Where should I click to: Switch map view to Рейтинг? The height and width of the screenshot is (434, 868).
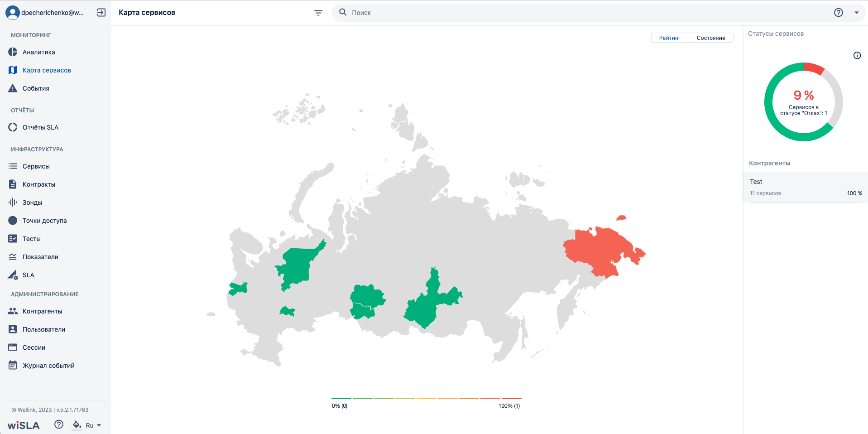670,38
